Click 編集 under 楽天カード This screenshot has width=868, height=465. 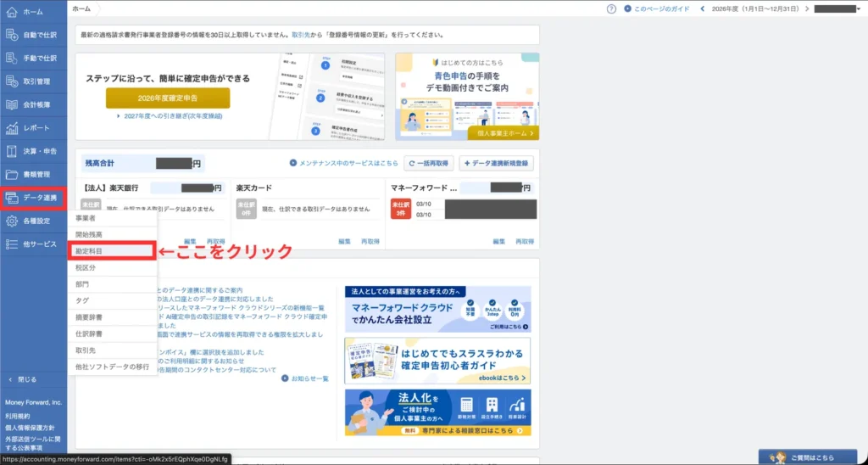click(x=344, y=242)
